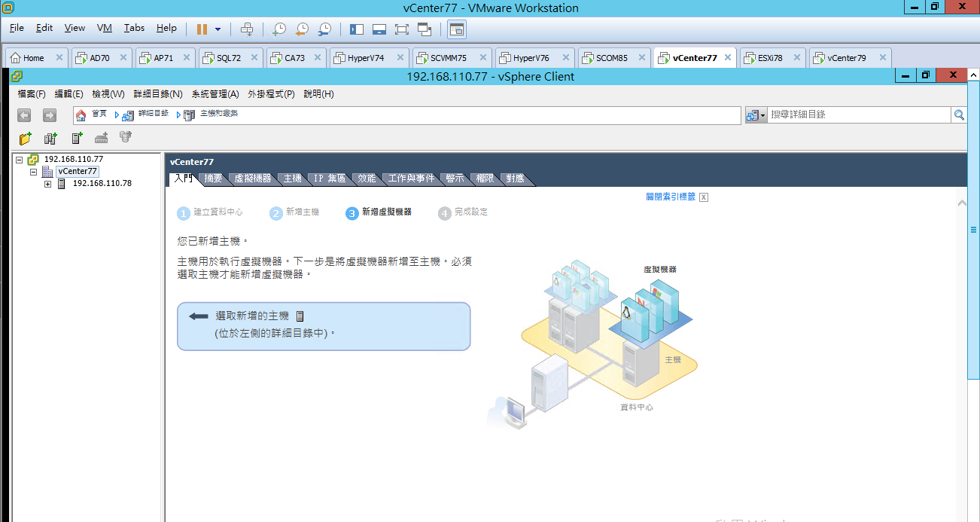
Task: Open VMware File menu
Action: coord(17,28)
